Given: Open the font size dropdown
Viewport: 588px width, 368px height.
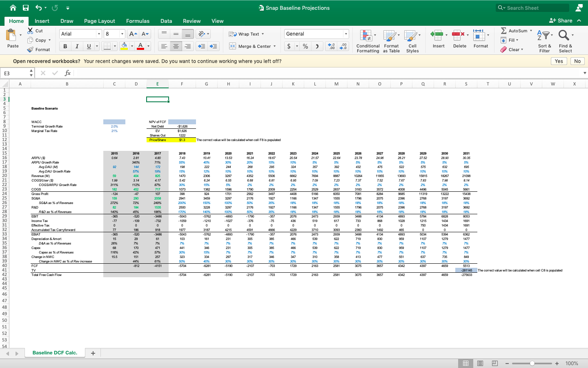Looking at the screenshot, I should pos(122,34).
